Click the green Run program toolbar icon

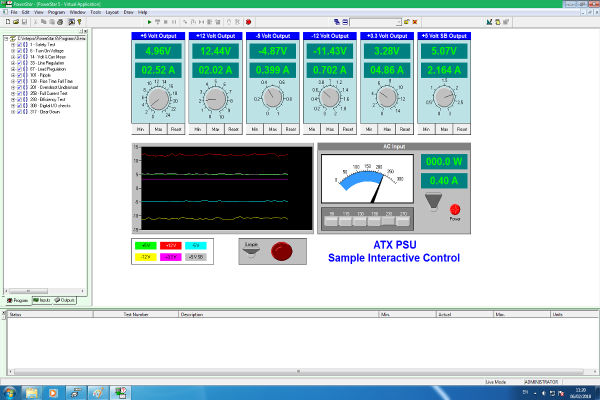[x=149, y=21]
